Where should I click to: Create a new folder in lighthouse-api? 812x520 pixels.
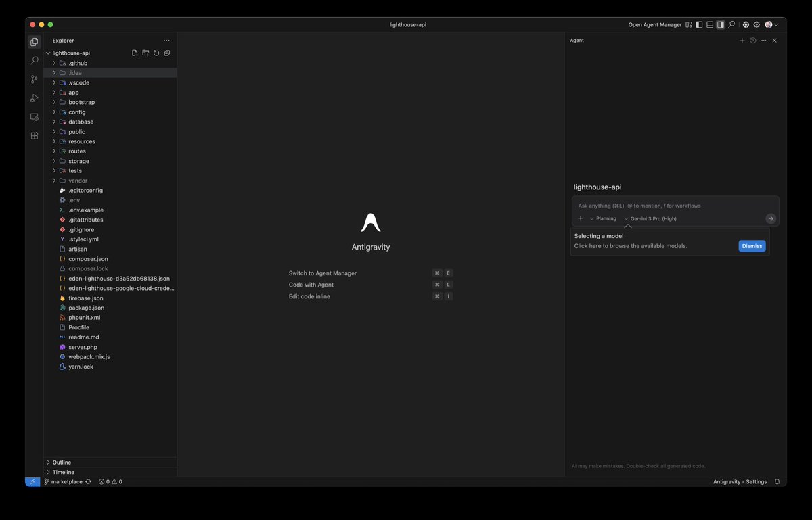[x=145, y=53]
